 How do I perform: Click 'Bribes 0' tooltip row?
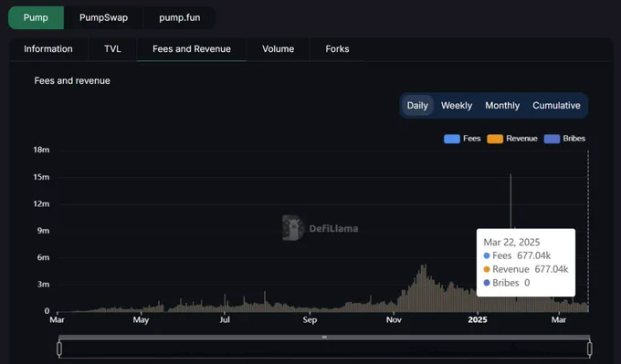[507, 283]
